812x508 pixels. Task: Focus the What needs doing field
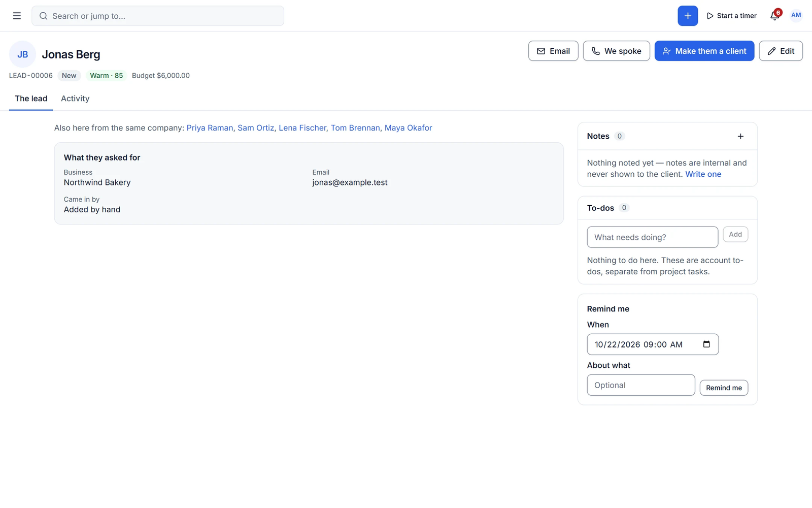coord(652,237)
